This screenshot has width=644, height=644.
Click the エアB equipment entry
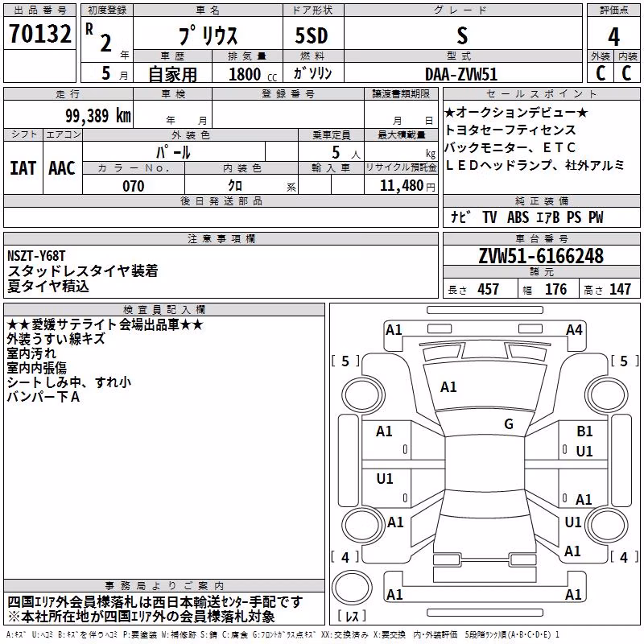[x=548, y=217]
